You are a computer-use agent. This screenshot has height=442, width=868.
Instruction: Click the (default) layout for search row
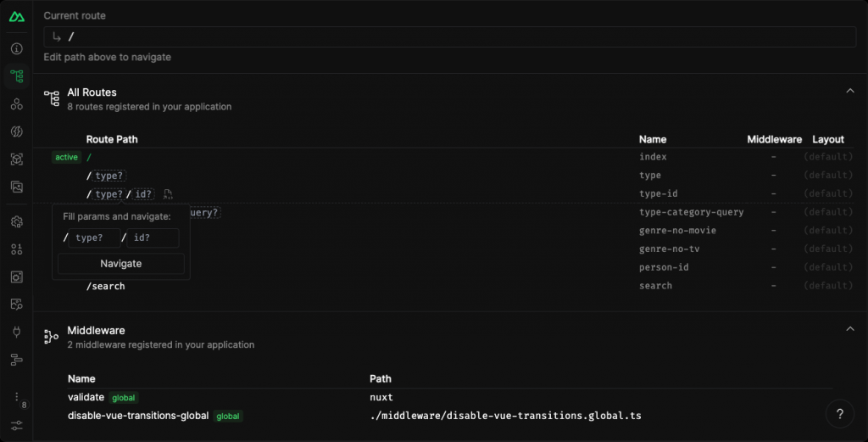tap(828, 285)
